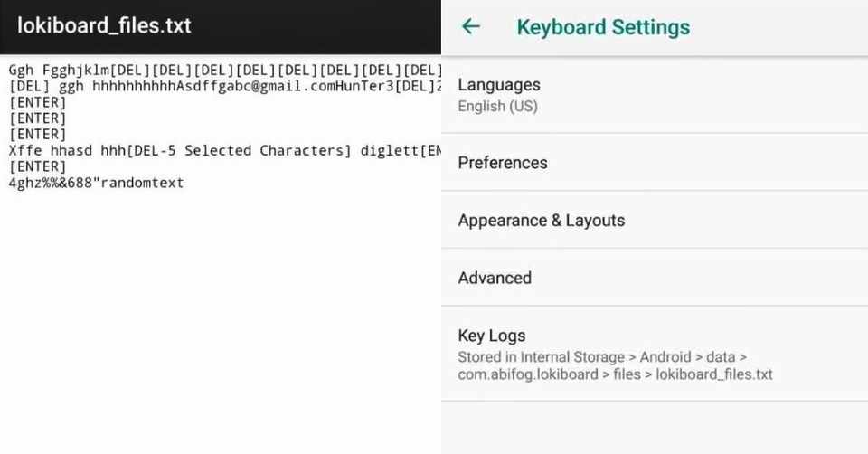Open Preferences in Keyboard Settings
The height and width of the screenshot is (454, 868).
[x=655, y=163]
